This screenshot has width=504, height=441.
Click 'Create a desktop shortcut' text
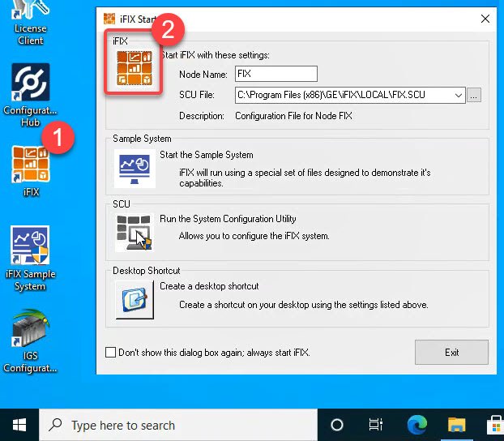pos(209,286)
